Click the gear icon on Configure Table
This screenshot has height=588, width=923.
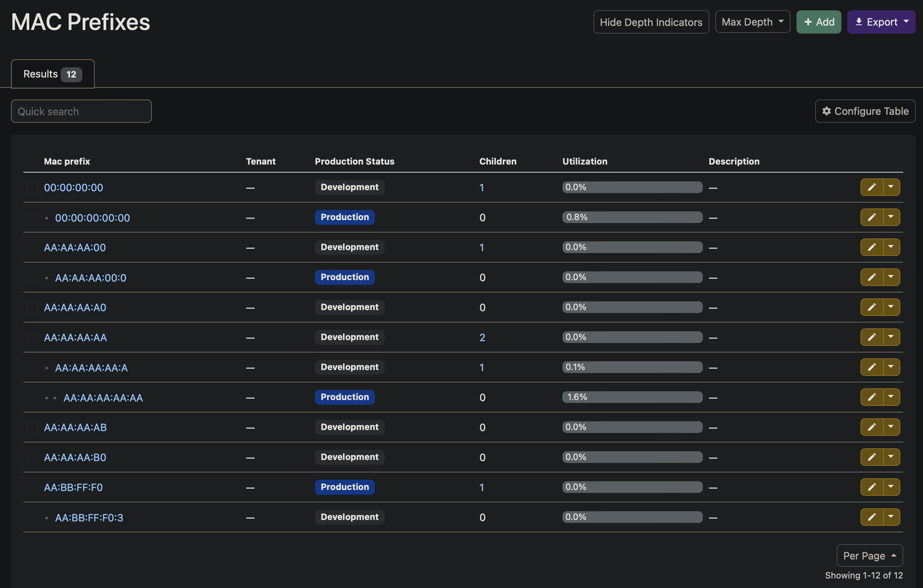coord(827,111)
